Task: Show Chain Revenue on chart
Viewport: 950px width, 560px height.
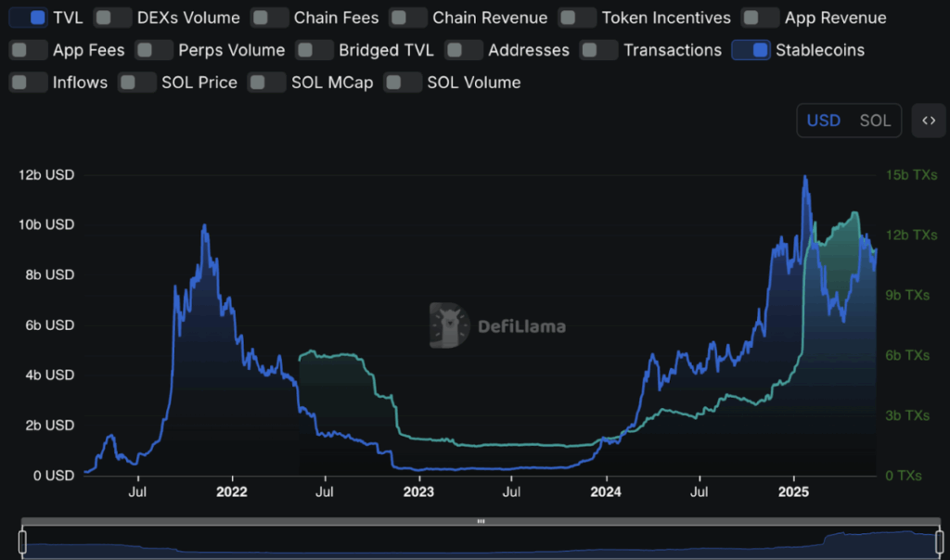Action: (408, 18)
